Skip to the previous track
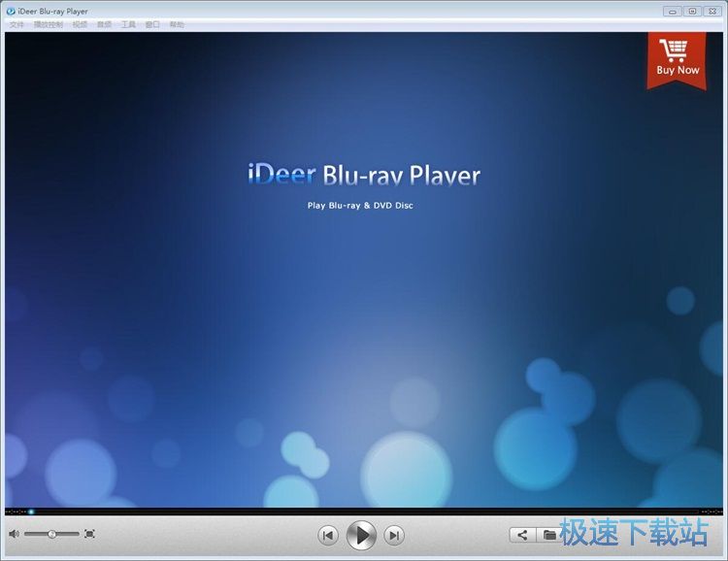The height and width of the screenshot is (561, 728). (x=328, y=536)
